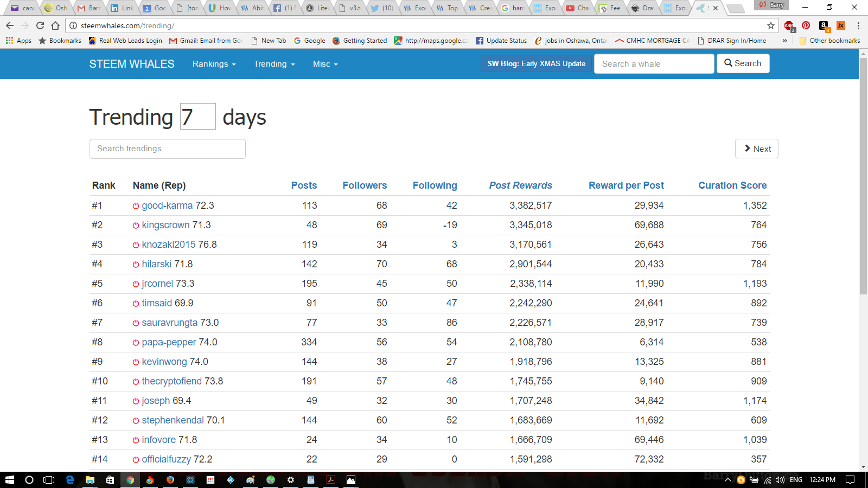Screen dimensions: 868x488
Task: Open the Real Web Leads Login bookmark
Action: click(x=125, y=41)
